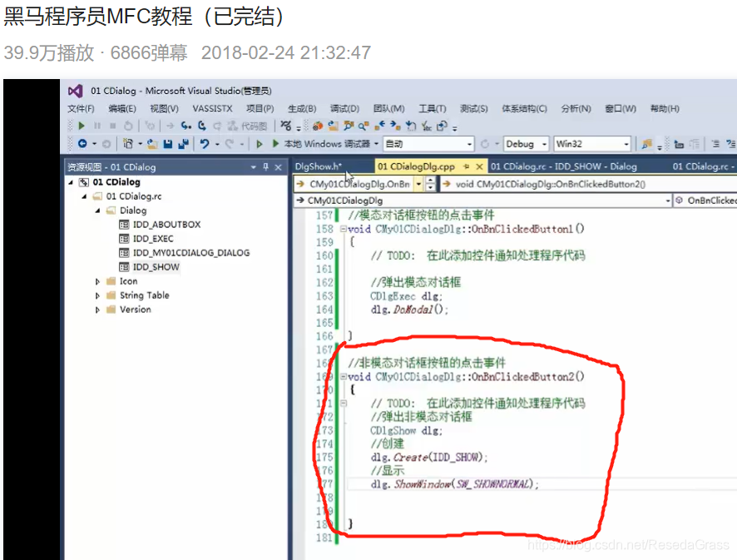The width and height of the screenshot is (737, 560).
Task: Click VAssistX open file in solution icon
Action: (334, 126)
